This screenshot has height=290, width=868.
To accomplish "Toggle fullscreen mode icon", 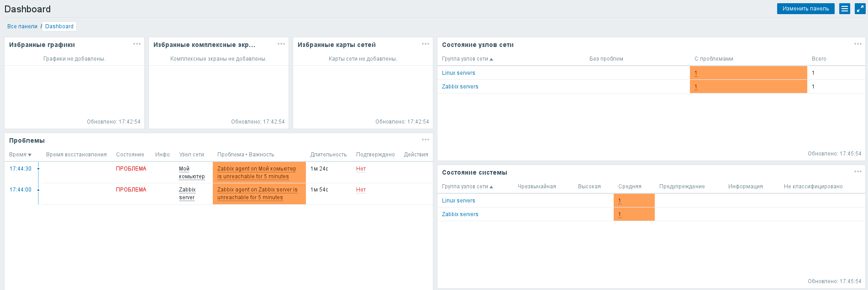I will click(860, 9).
